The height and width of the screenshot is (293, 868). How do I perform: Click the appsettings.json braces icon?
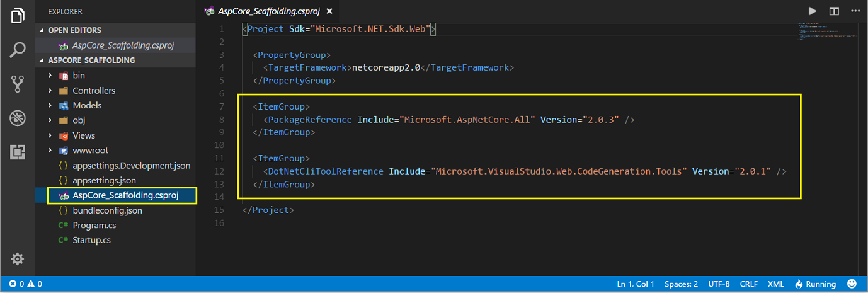point(63,181)
